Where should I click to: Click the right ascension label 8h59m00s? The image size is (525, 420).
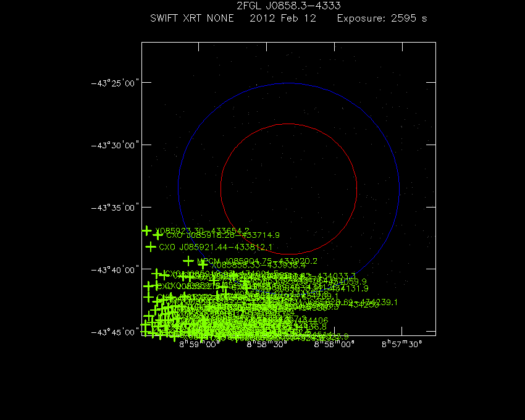[x=199, y=344]
